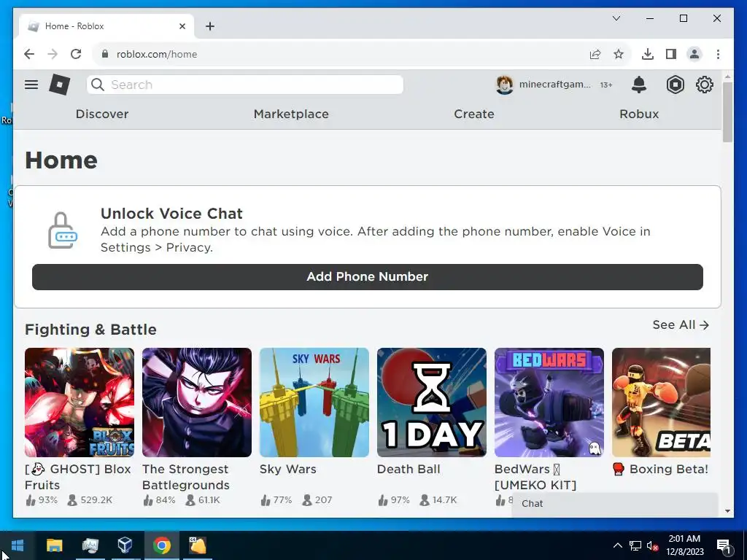Click the 93% rating of Blox Fruits
Screen dimensions: 747x560
point(42,500)
